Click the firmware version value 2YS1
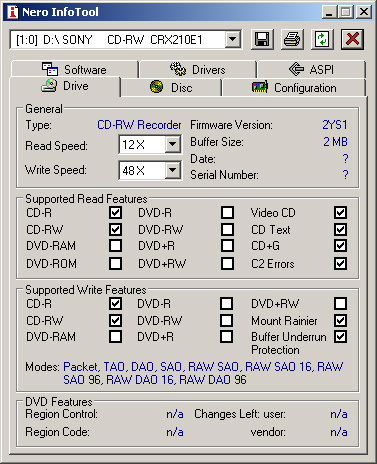This screenshot has height=464, width=377. [335, 125]
